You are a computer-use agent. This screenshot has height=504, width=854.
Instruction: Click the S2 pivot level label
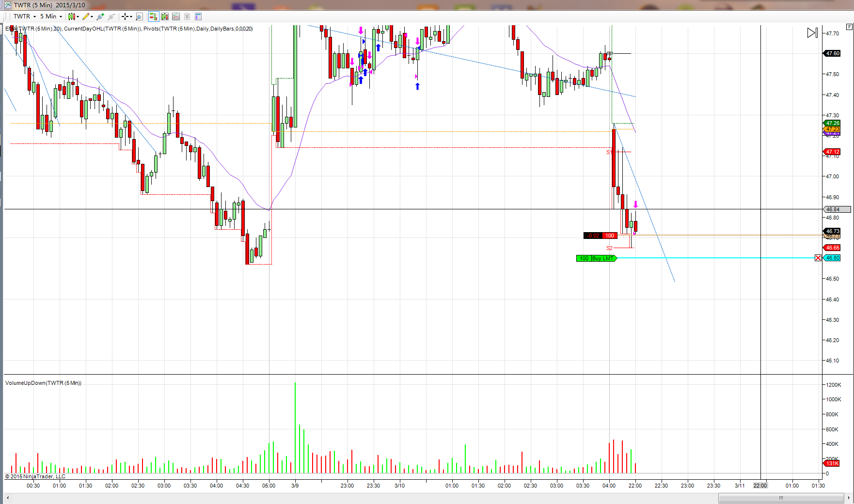(609, 248)
